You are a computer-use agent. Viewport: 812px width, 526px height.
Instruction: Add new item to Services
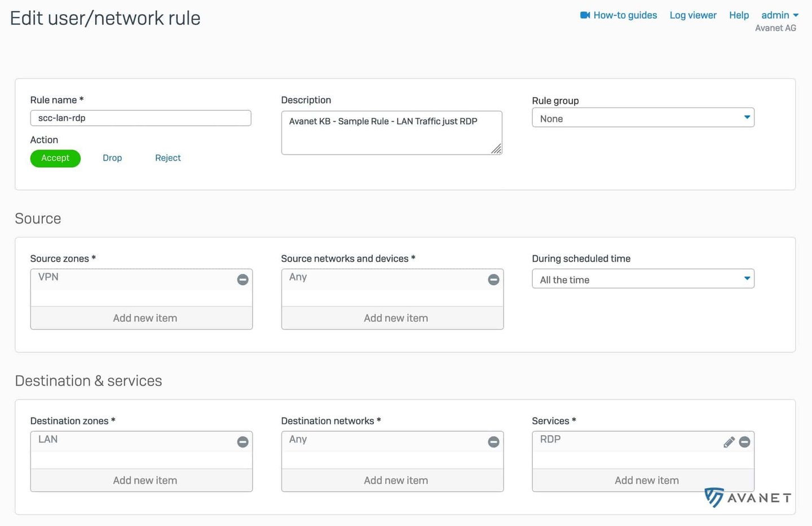click(643, 480)
